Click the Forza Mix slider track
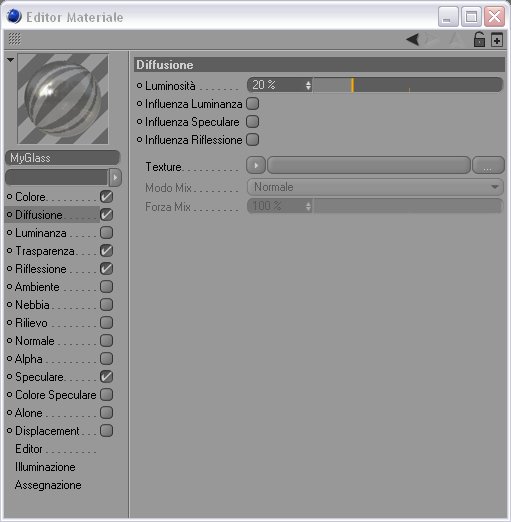The width and height of the screenshot is (511, 522). (x=408, y=206)
